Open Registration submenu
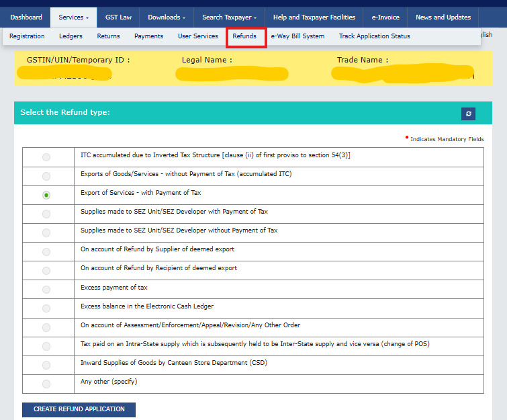The height and width of the screenshot is (420, 507). (27, 36)
